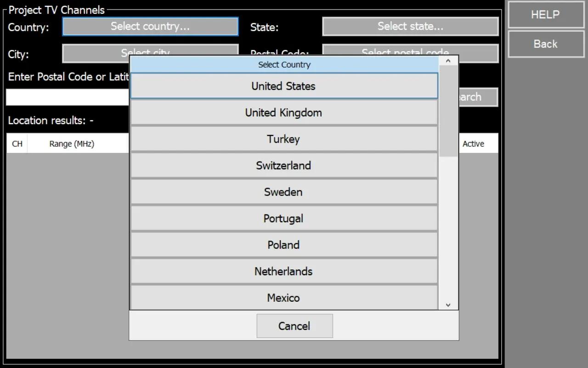Click the country list scrollbar thumb
The image size is (588, 368).
(448, 110)
